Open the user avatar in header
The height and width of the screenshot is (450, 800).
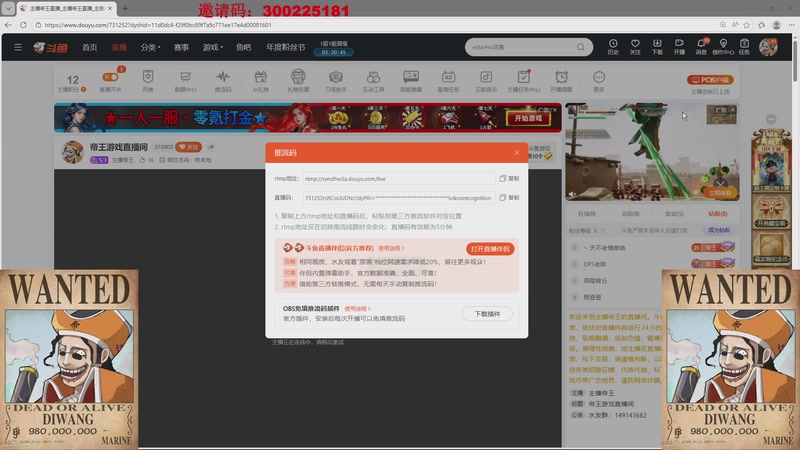click(768, 47)
